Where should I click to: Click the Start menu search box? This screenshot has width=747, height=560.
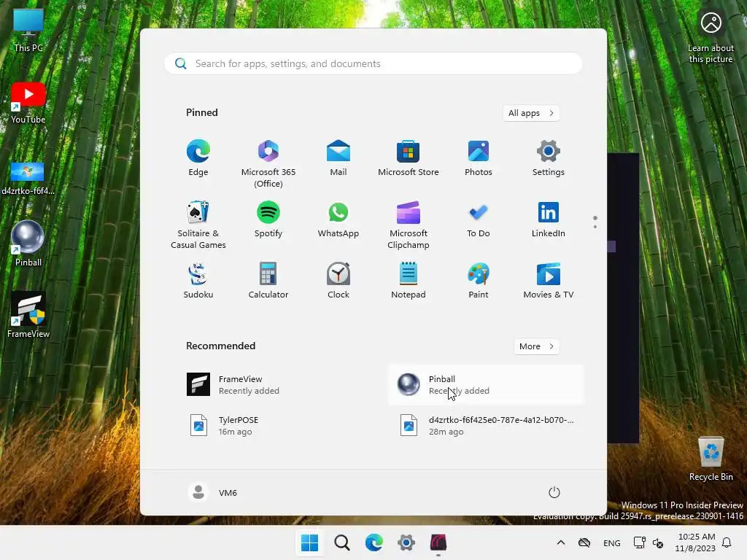click(x=373, y=63)
